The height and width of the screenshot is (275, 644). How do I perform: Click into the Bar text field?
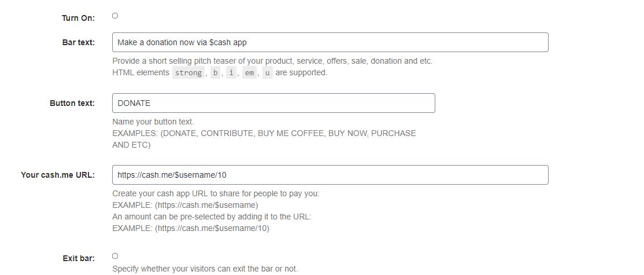pyautogui.click(x=330, y=42)
